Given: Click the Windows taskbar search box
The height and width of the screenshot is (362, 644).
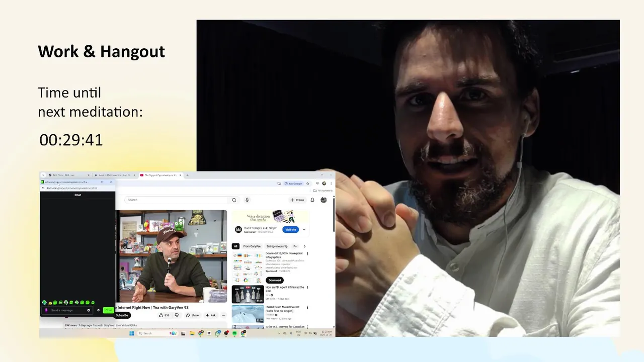Looking at the screenshot, I should click(x=158, y=333).
